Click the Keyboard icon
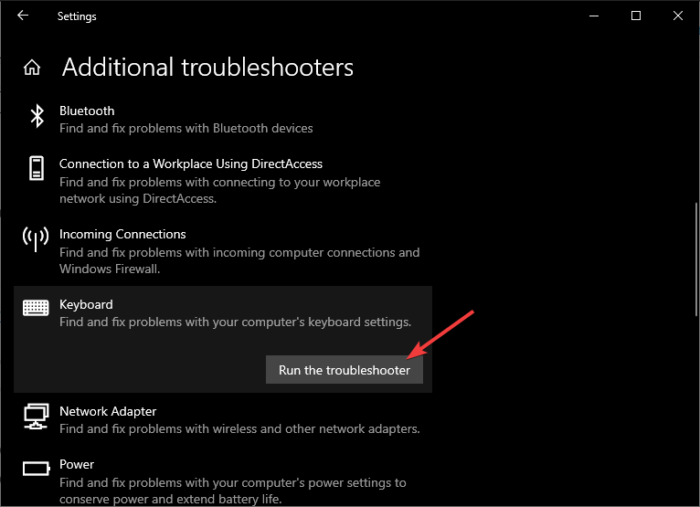Viewport: 700px width, 507px height. click(36, 308)
